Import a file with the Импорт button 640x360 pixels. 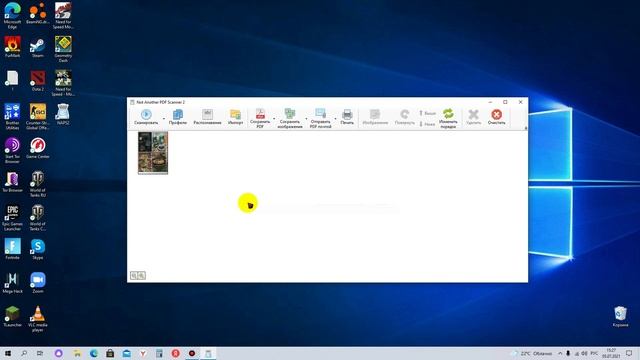[235, 117]
